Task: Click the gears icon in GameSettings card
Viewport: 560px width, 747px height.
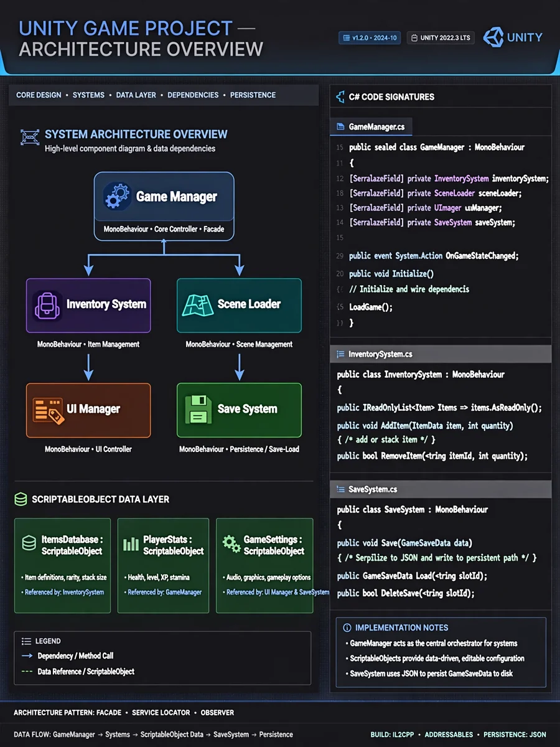Action: coord(231,543)
